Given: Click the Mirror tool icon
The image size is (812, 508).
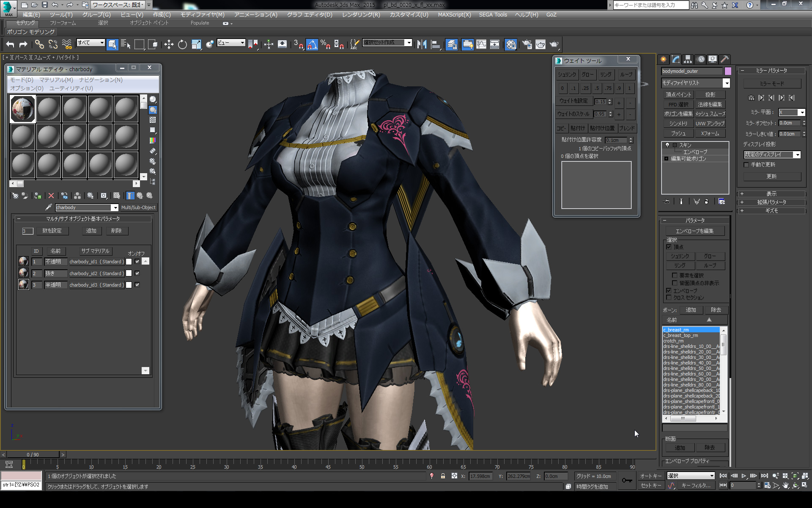Looking at the screenshot, I should 422,44.
